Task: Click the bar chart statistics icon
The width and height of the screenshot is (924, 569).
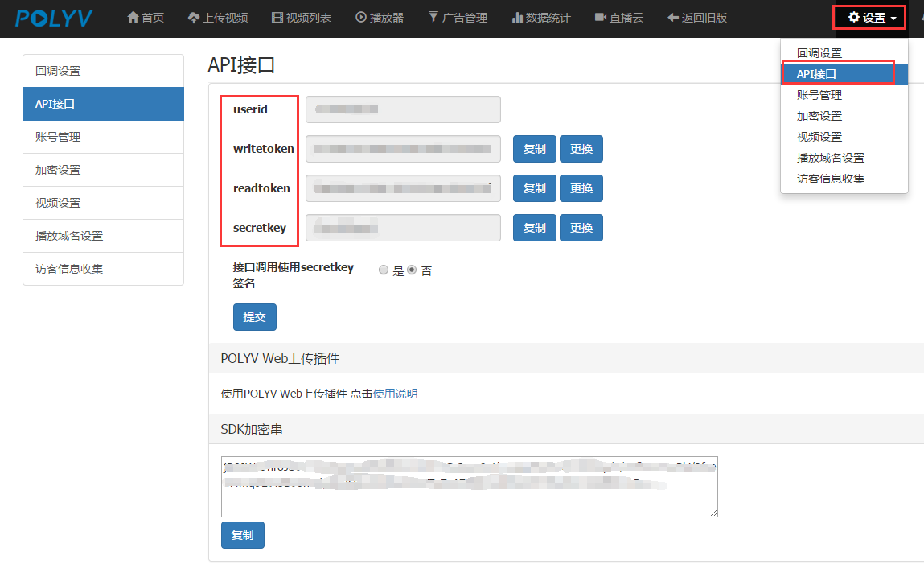Action: tap(517, 18)
